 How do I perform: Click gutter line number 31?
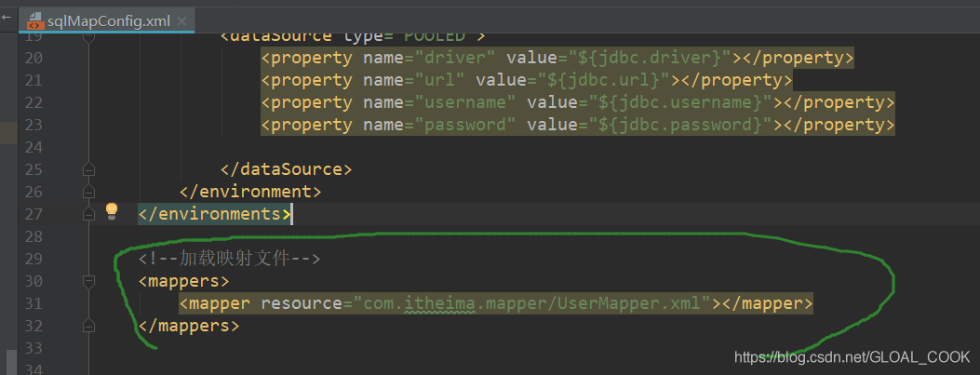coord(34,303)
